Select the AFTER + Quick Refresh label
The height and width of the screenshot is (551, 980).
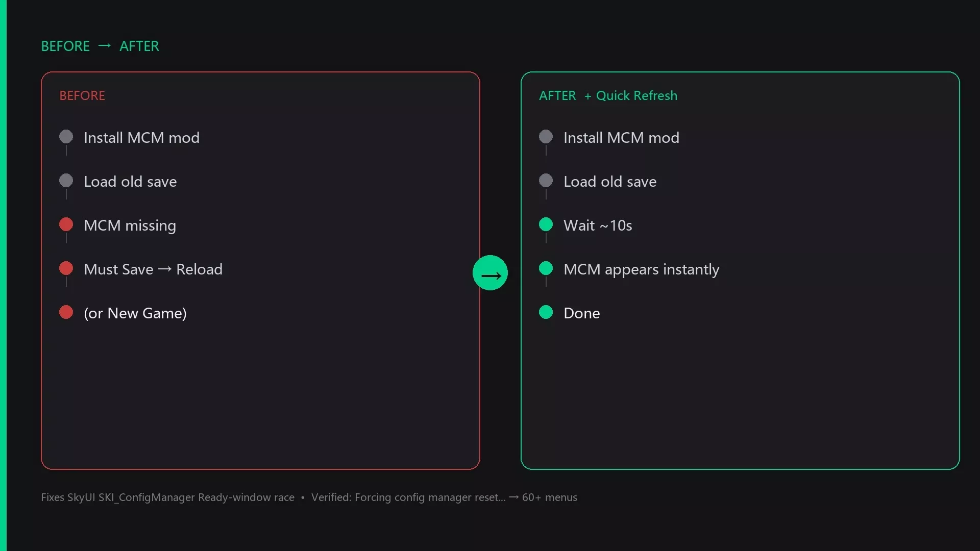608,96
